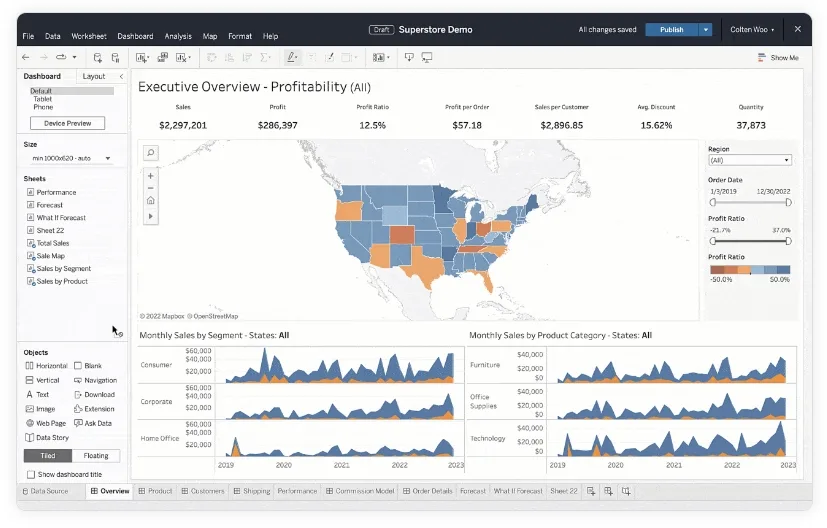Click the New Data Source icon
This screenshot has height=528, width=827.
(x=98, y=57)
